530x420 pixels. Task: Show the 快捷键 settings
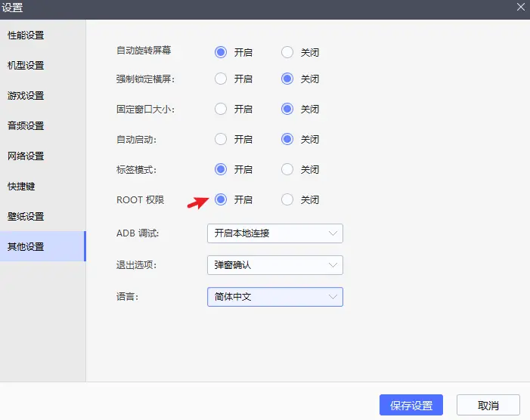[43, 186]
